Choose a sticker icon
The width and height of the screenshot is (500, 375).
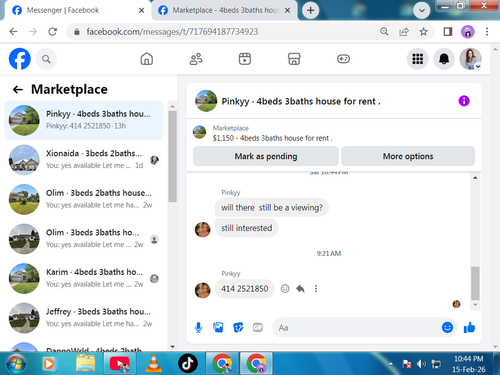pos(238,328)
